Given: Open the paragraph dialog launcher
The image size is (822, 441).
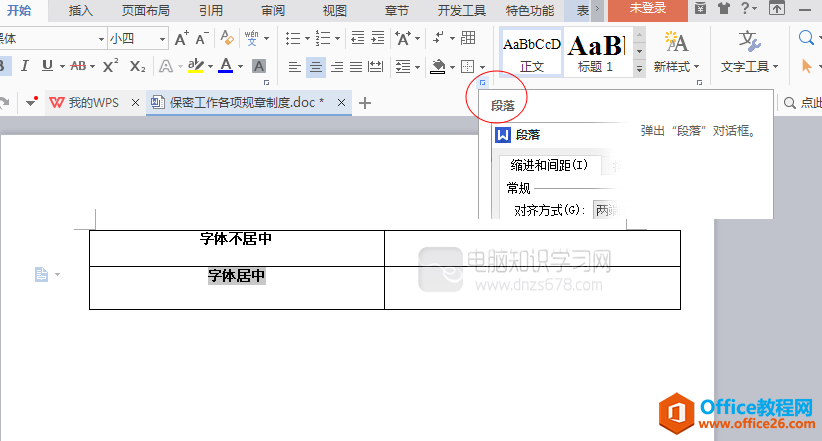Looking at the screenshot, I should 482,82.
